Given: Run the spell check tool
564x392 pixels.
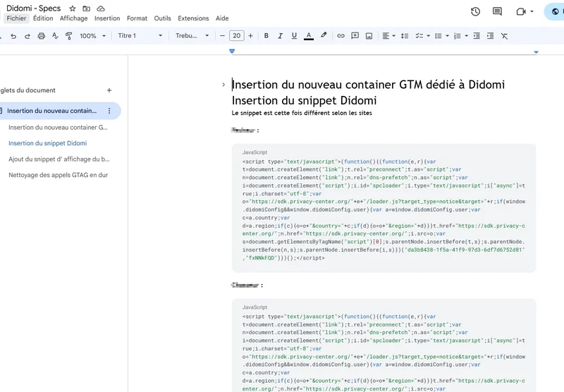Looking at the screenshot, I should (x=55, y=36).
